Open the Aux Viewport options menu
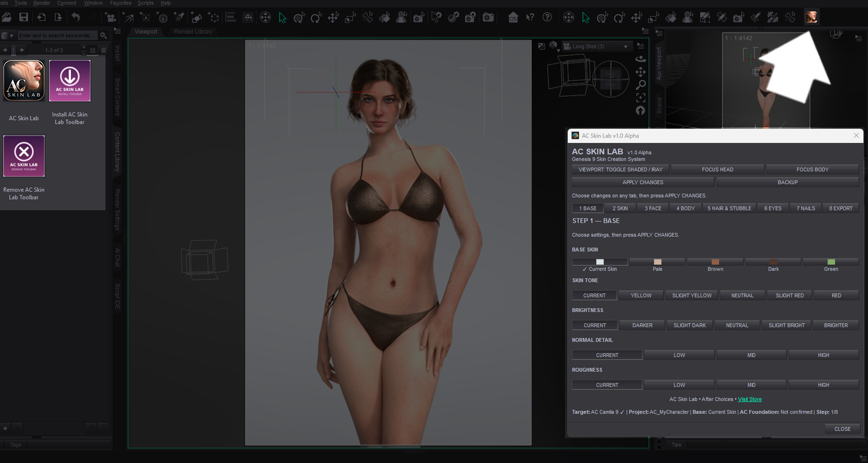Screen dimensions: 868x463 [858, 38]
